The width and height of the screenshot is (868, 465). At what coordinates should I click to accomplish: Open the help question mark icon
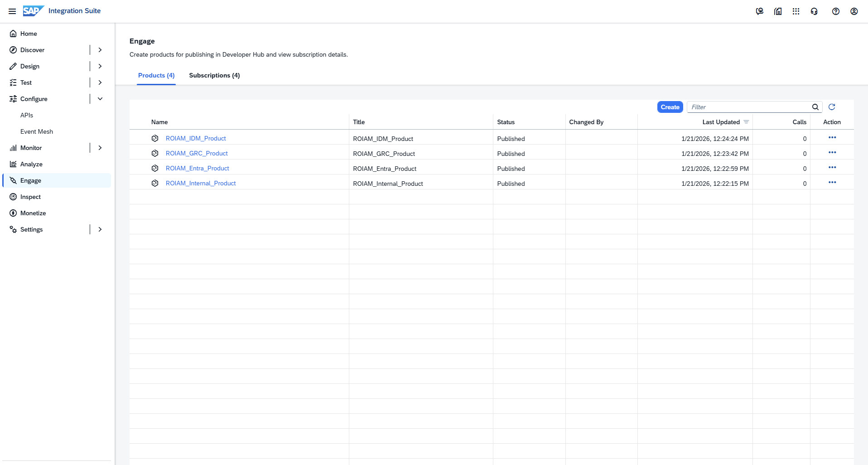pos(836,11)
